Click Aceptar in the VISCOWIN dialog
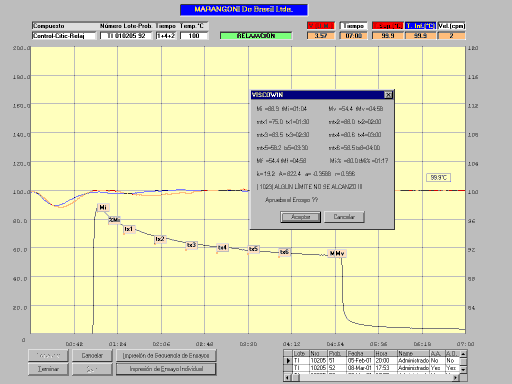512x384 pixels. (301, 217)
